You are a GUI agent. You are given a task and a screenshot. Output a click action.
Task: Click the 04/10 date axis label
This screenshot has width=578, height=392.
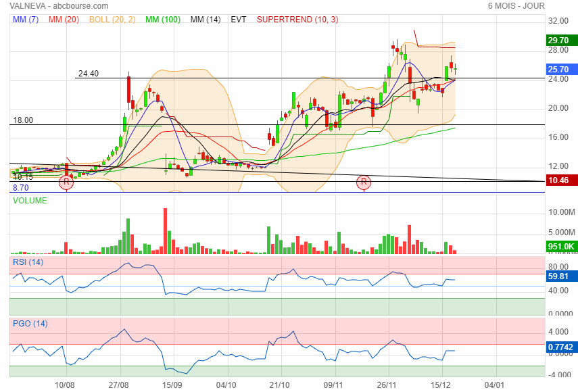pos(226,385)
